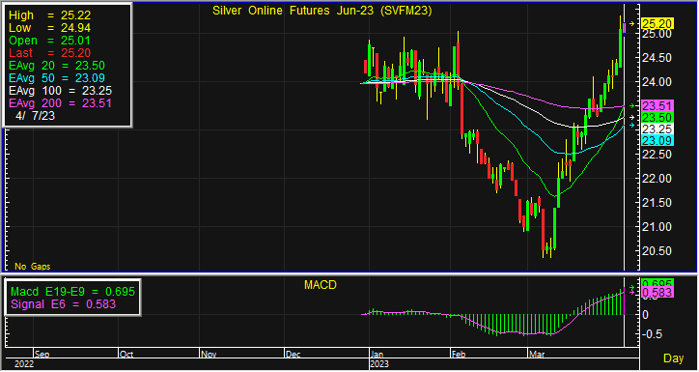Click the cyan 23.09 price axis tag
The width and height of the screenshot is (699, 372).
[x=657, y=141]
